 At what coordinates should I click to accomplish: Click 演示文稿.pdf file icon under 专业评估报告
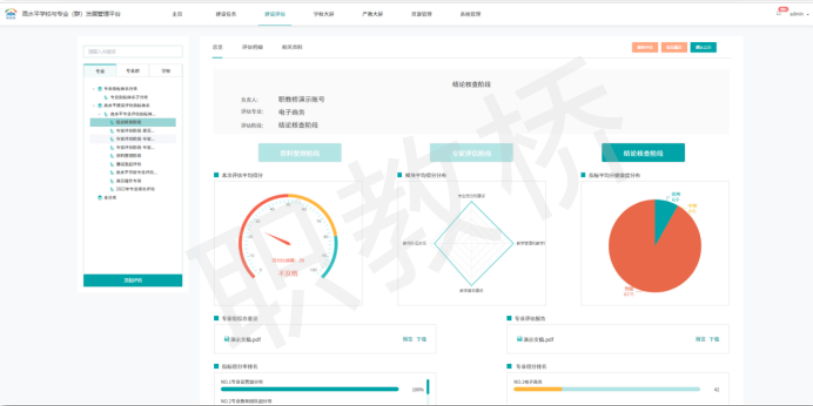(x=520, y=339)
